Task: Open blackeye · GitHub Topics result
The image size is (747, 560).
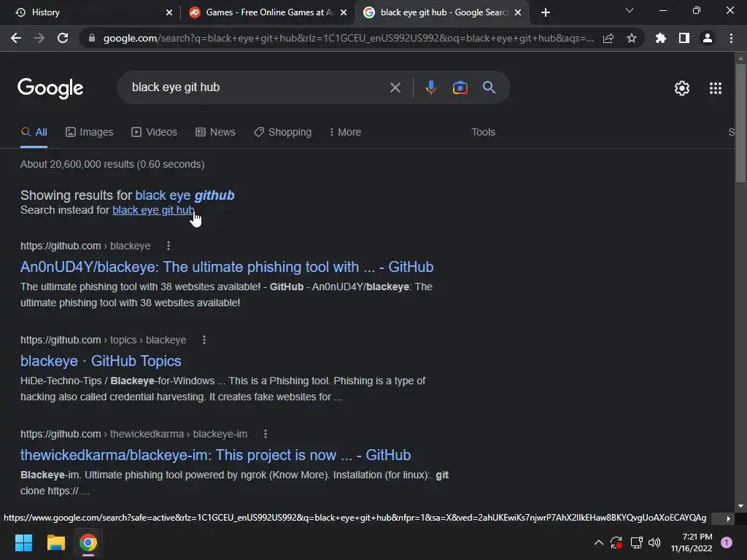Action: pos(101,361)
